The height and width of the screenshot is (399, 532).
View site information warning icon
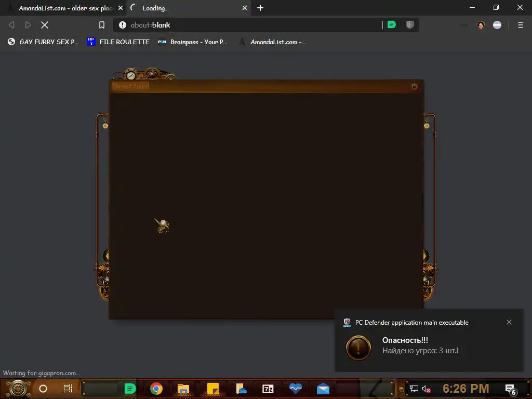click(123, 25)
